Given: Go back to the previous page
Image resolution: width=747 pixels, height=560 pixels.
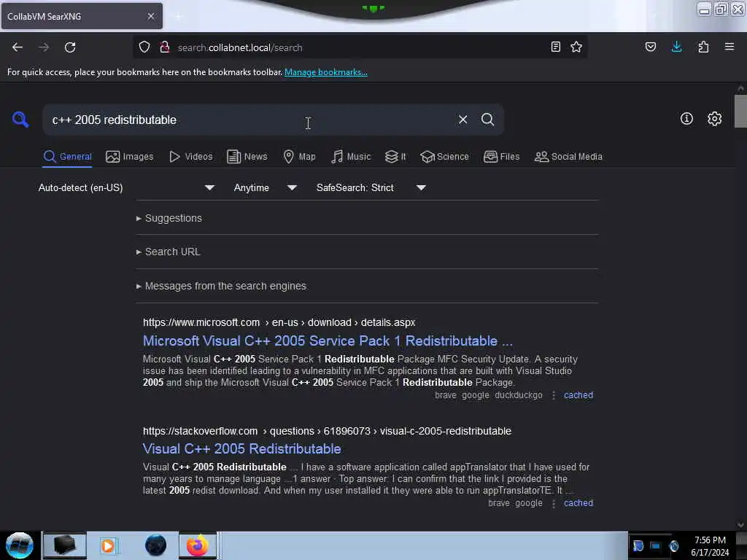Looking at the screenshot, I should pyautogui.click(x=18, y=47).
